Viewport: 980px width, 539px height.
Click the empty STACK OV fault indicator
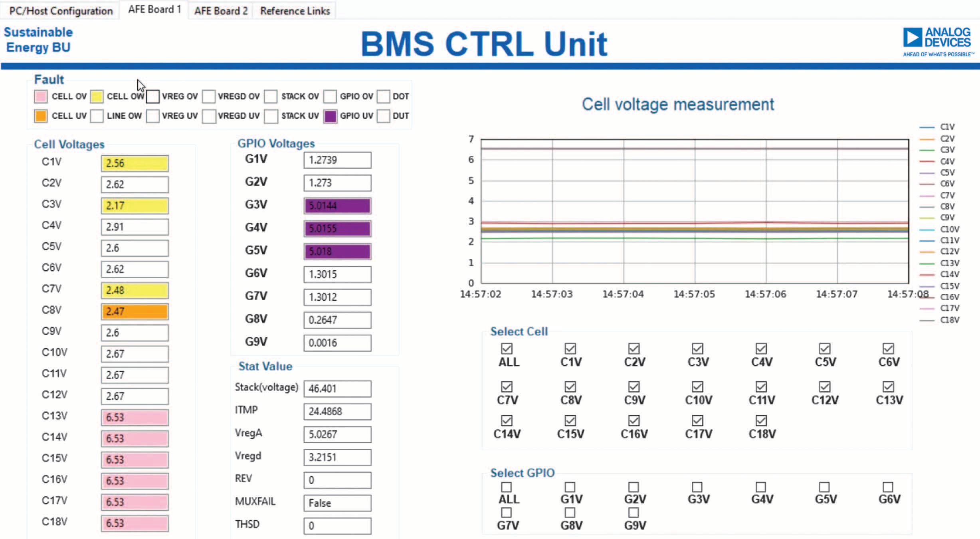pos(271,96)
